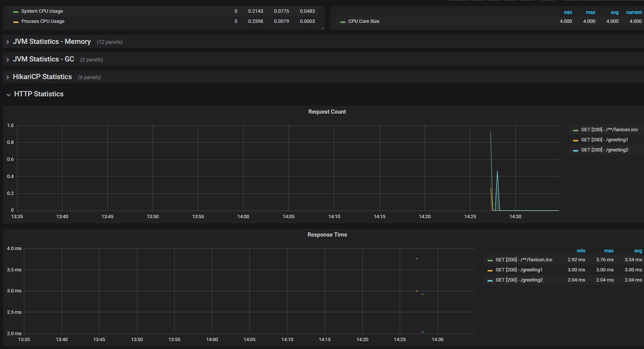Image resolution: width=644 pixels, height=349 pixels.
Task: Open the Request Count panel title menu
Action: [x=327, y=112]
